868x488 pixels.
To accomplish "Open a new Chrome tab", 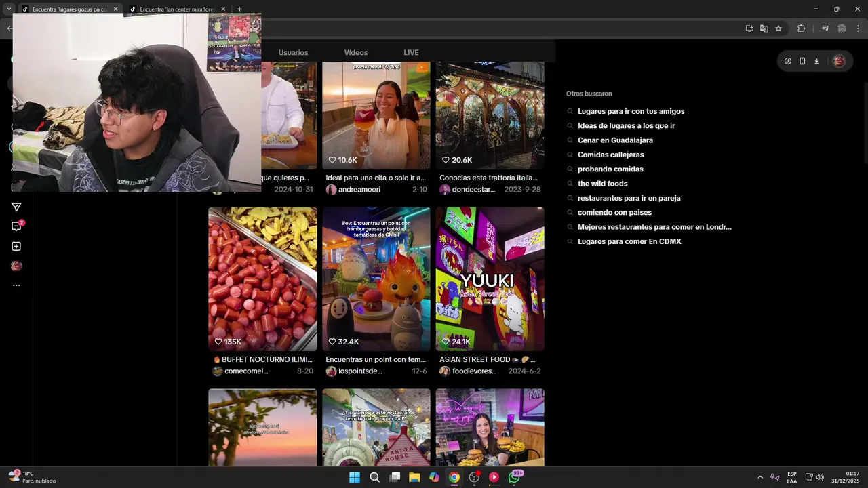I will coord(239,9).
